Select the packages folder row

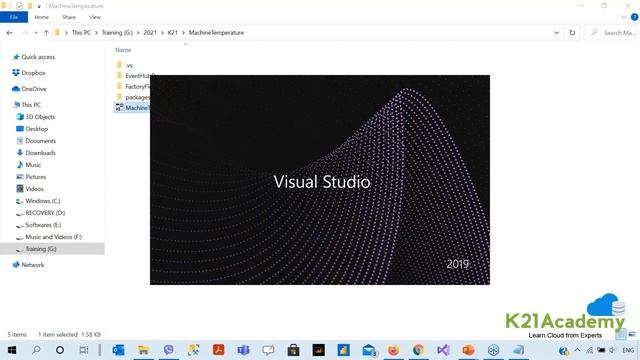pyautogui.click(x=133, y=97)
